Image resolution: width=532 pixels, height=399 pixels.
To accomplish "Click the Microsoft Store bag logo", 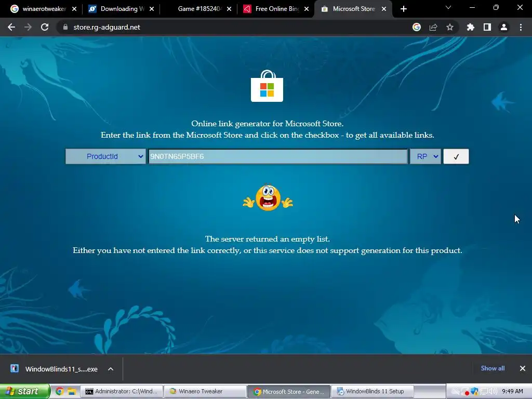I will click(x=267, y=86).
